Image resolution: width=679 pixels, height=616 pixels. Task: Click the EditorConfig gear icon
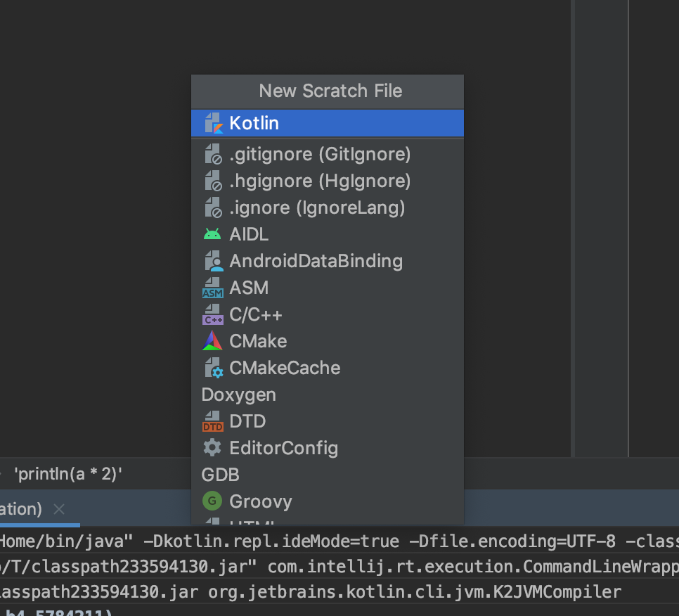coord(212,448)
